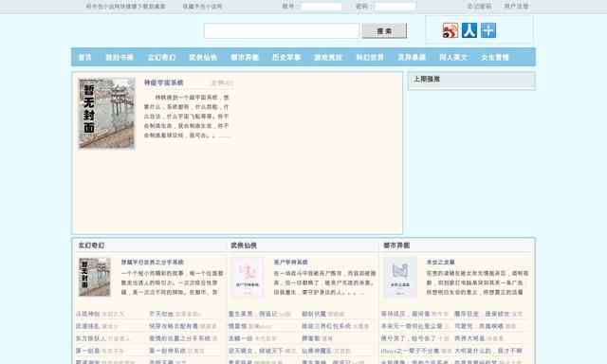Open 我的书架 in the navigation bar
This screenshot has width=607, height=364.
120,57
